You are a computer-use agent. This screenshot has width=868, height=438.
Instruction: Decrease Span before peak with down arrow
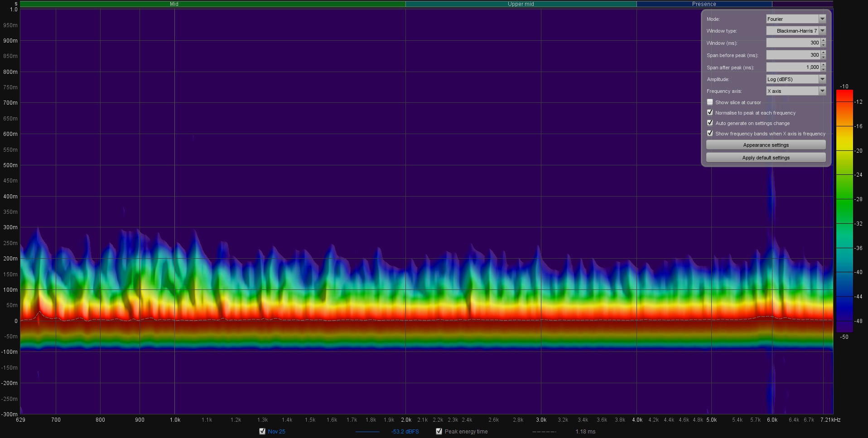tap(823, 57)
